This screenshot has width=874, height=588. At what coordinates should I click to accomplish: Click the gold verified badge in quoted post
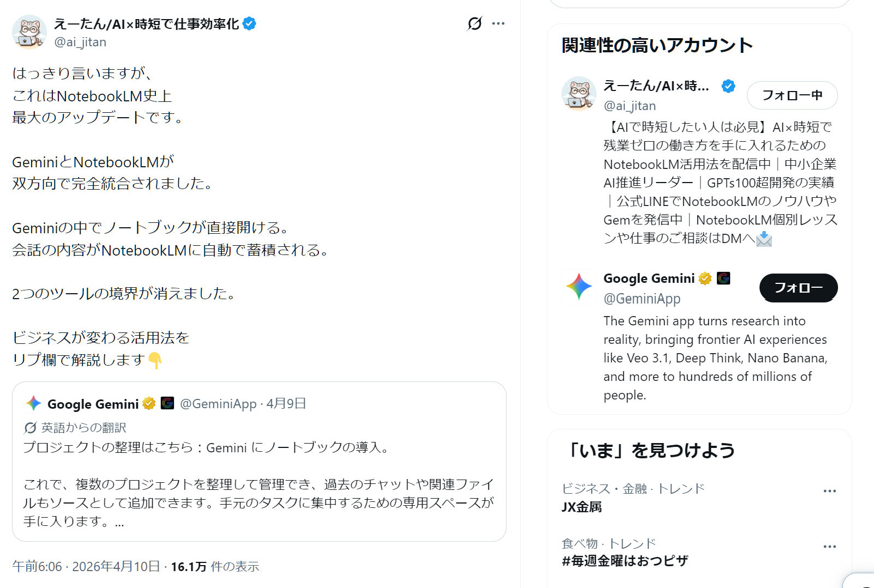click(149, 403)
